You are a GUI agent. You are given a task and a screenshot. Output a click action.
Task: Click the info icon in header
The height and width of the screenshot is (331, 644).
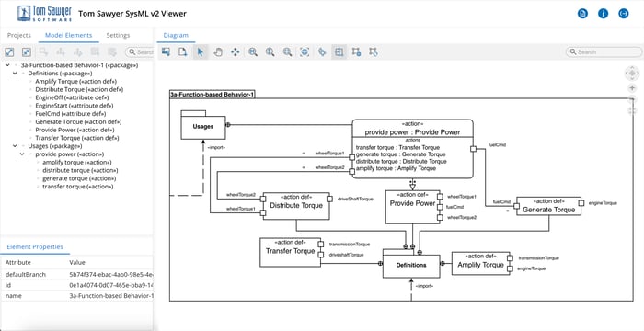(603, 14)
